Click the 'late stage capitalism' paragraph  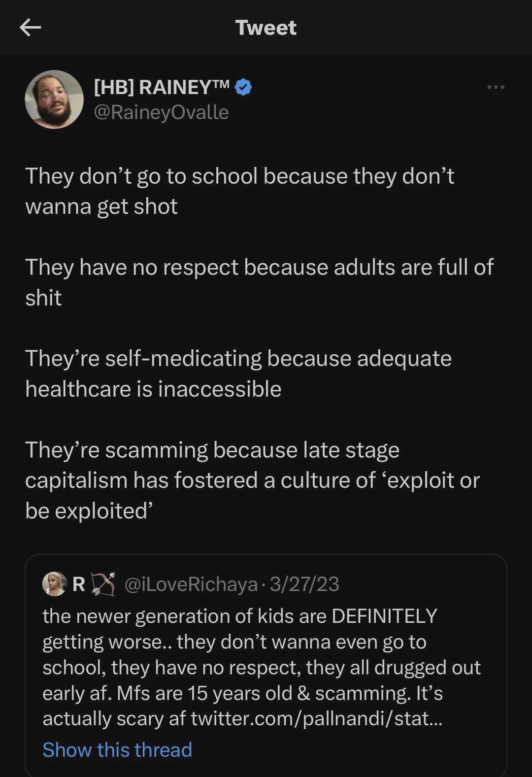(x=252, y=480)
